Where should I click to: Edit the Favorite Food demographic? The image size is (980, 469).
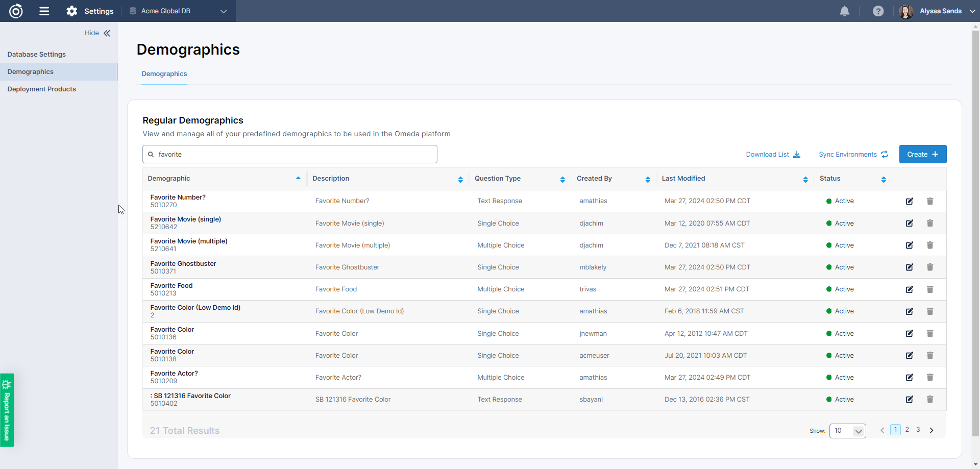[x=909, y=289]
